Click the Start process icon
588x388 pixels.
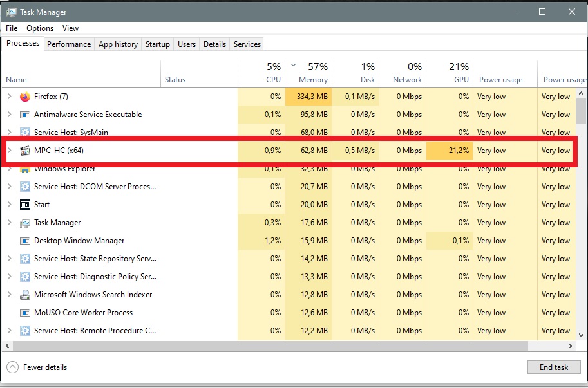coord(24,205)
